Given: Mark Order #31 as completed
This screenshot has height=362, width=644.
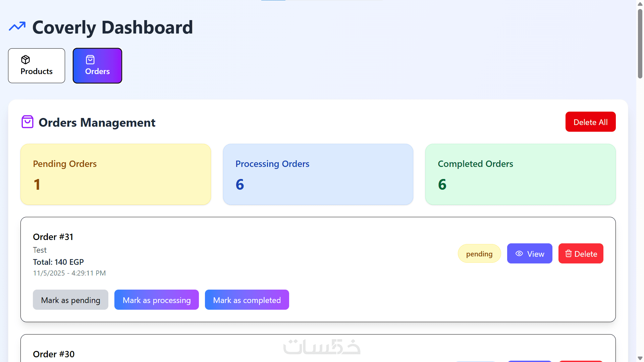Looking at the screenshot, I should point(247,300).
